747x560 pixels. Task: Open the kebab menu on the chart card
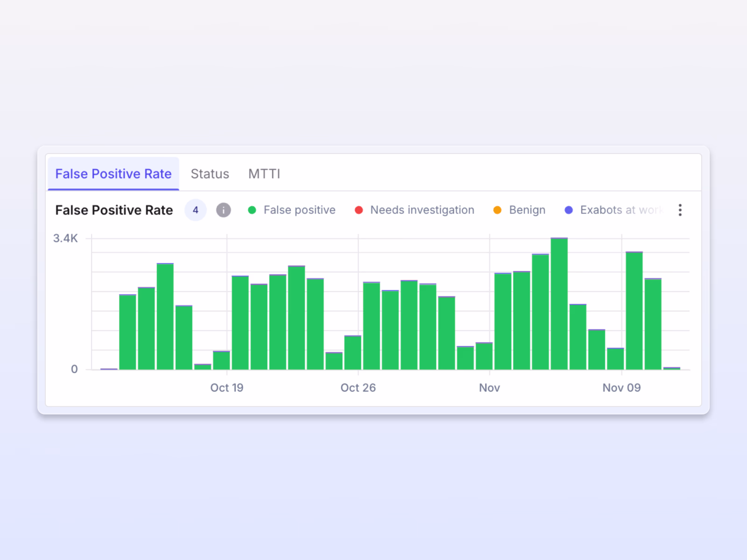pos(680,210)
